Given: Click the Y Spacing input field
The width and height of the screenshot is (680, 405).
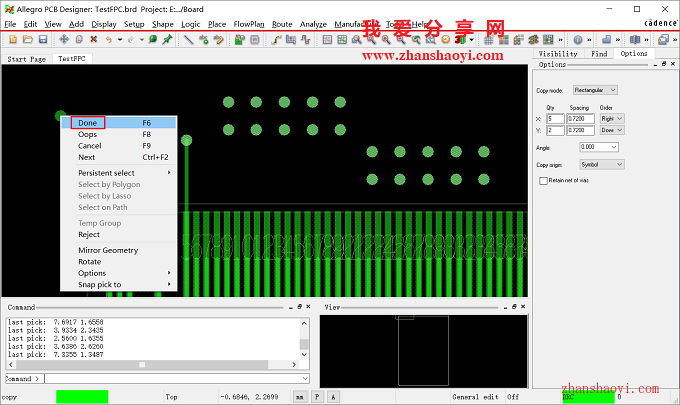Looking at the screenshot, I should click(x=580, y=130).
